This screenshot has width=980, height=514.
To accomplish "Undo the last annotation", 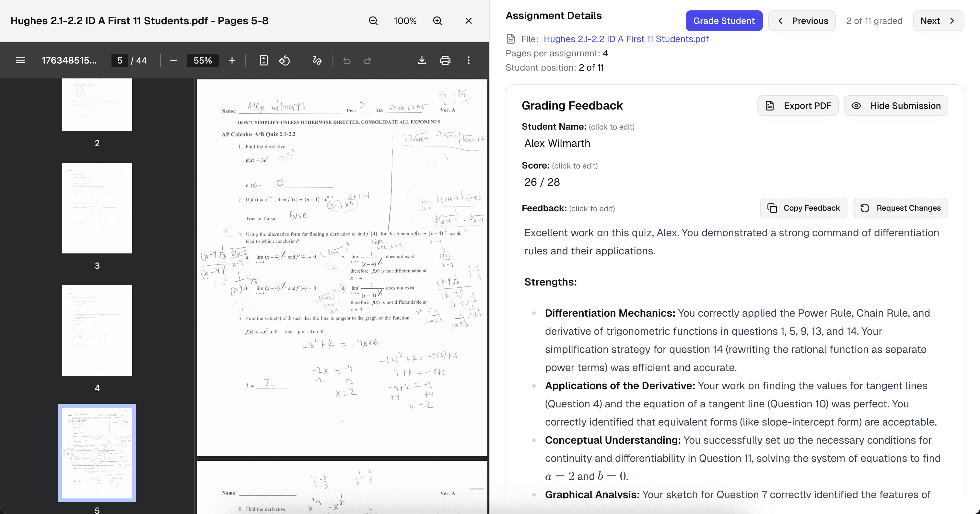I will [x=346, y=60].
